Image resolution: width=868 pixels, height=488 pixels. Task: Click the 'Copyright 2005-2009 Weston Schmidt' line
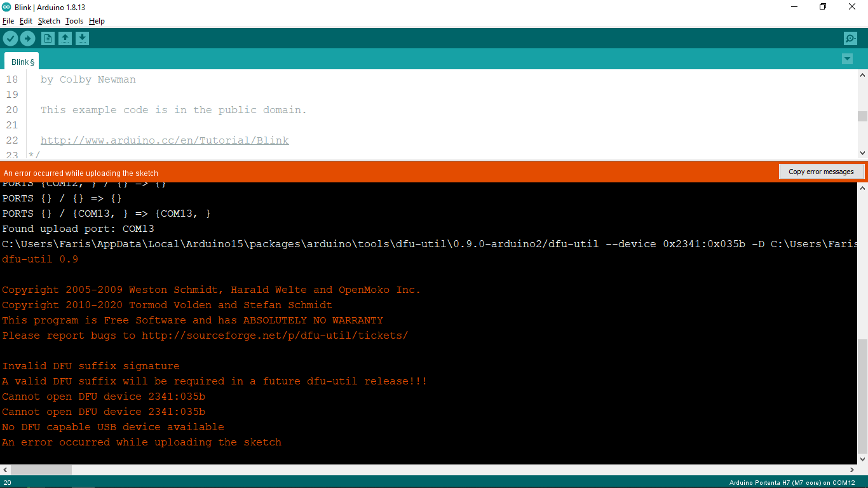[212, 290]
